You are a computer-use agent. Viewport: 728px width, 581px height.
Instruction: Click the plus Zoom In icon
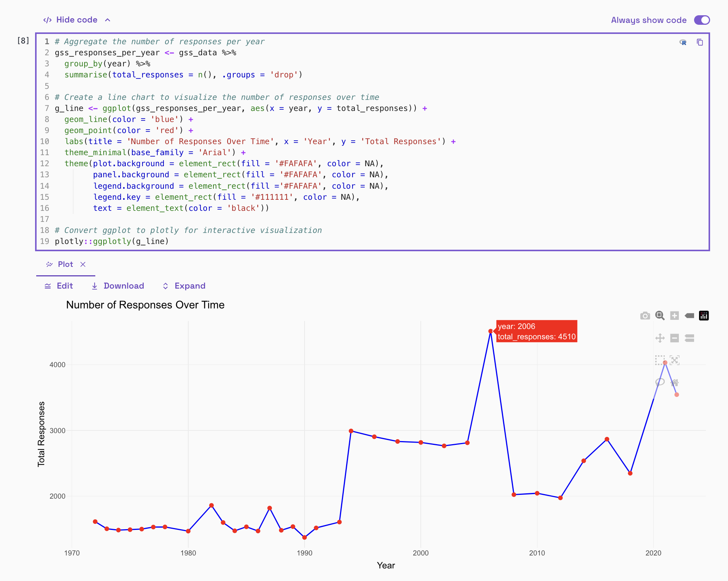(x=675, y=316)
